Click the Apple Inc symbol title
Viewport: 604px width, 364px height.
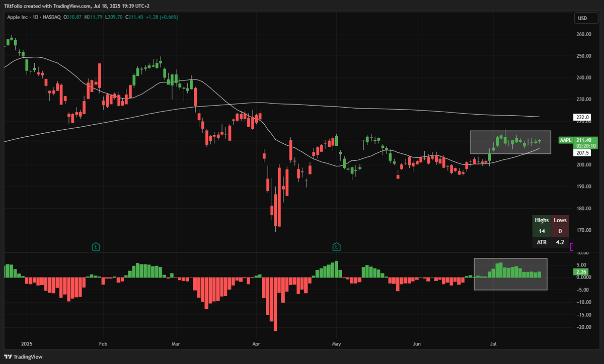coord(17,17)
